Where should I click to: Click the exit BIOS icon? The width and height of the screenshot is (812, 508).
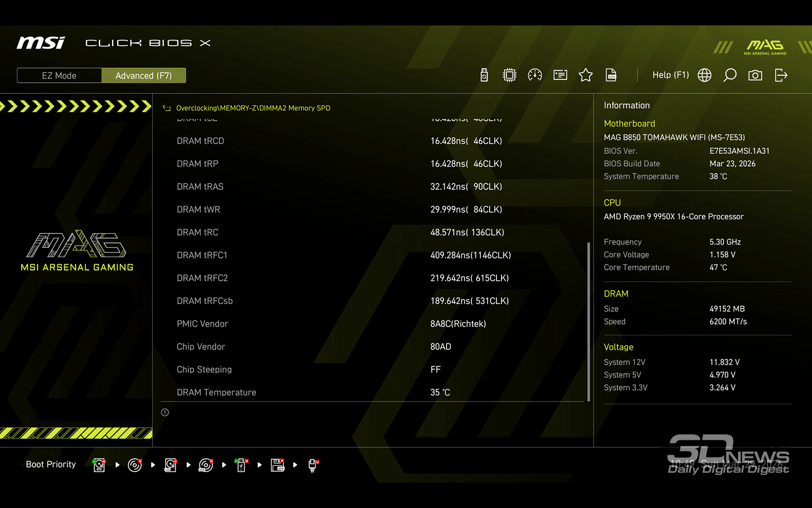point(781,75)
